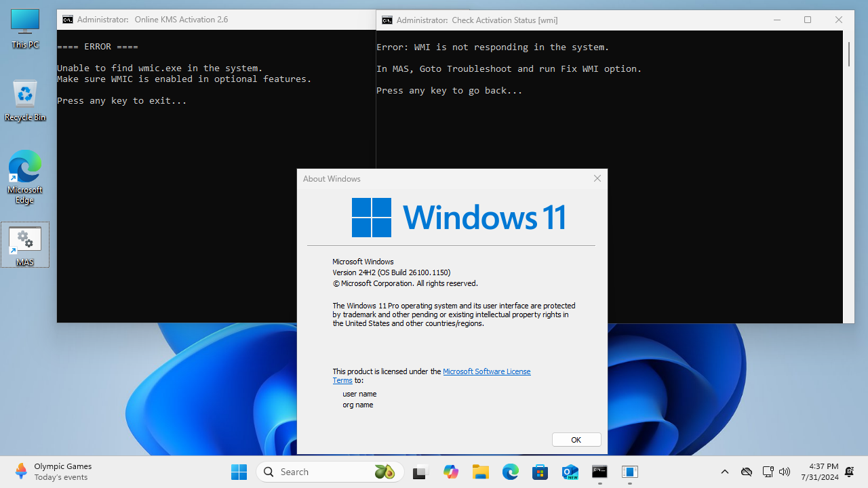Select Microsoft Edge desktop shortcut
868x488 pixels.
(25, 178)
